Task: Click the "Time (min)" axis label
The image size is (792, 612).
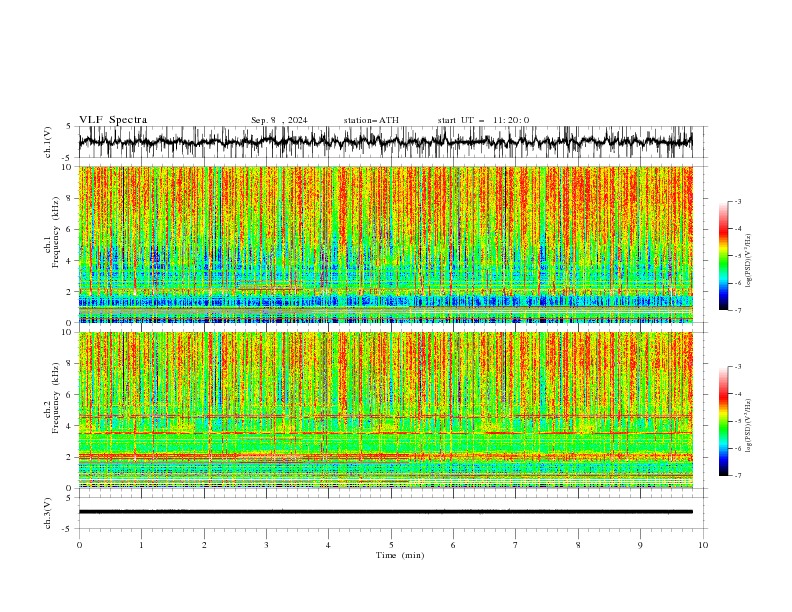Action: coord(400,555)
